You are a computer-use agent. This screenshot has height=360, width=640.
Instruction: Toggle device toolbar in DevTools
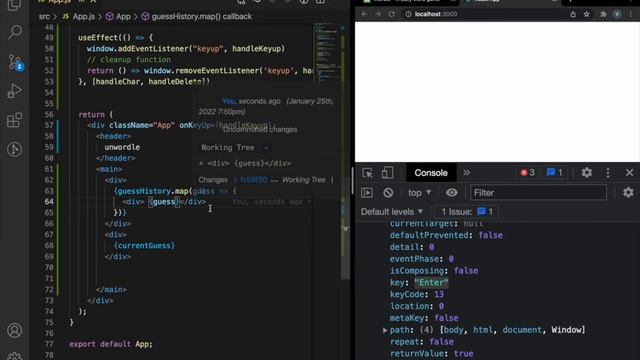[387, 173]
